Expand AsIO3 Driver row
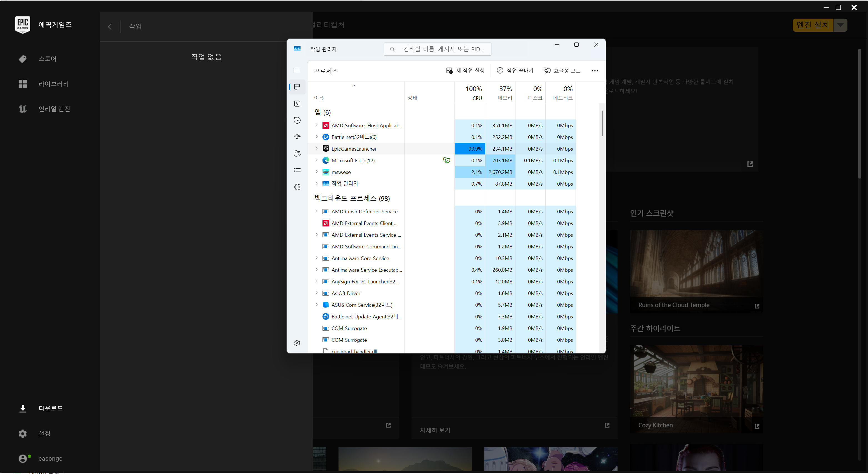Viewport: 868px width, 474px height. coord(316,293)
